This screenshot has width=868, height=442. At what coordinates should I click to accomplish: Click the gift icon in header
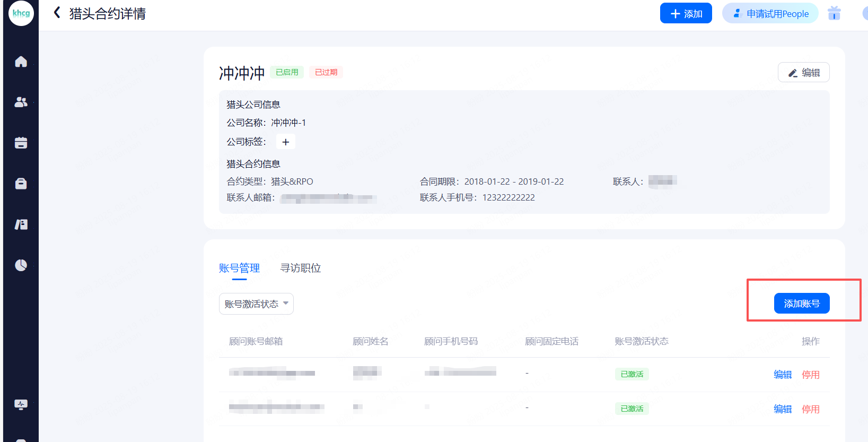(x=834, y=13)
